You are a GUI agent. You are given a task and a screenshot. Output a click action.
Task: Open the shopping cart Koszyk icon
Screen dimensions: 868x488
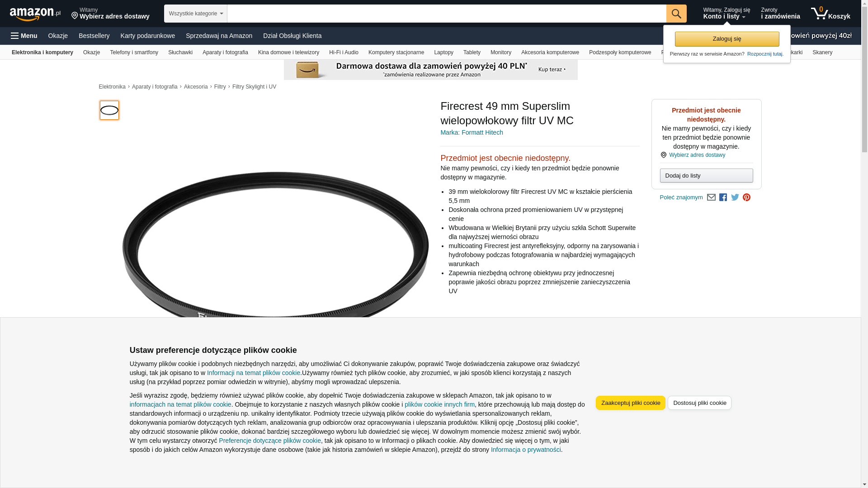click(830, 14)
